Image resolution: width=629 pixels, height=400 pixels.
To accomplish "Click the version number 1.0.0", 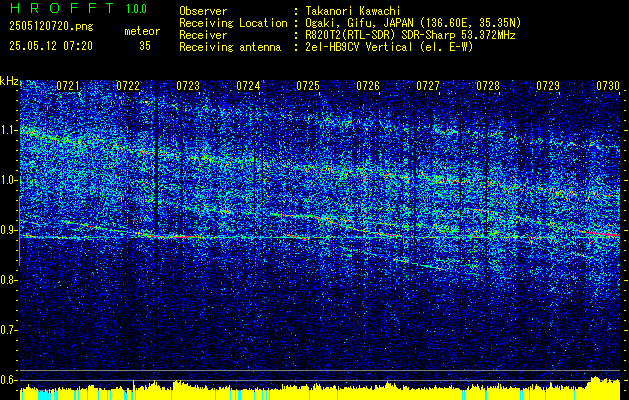I will 136,9.
